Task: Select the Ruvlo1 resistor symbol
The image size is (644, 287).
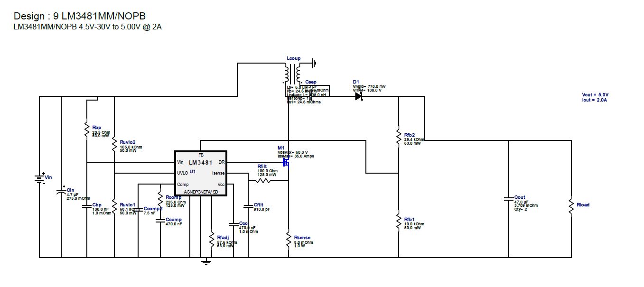Action: (x=114, y=207)
